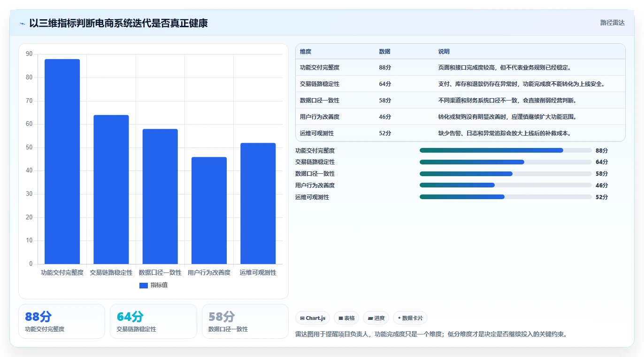Click the 用户行为改善度 progress bar showing 46分
The image size is (644, 357).
[506, 186]
